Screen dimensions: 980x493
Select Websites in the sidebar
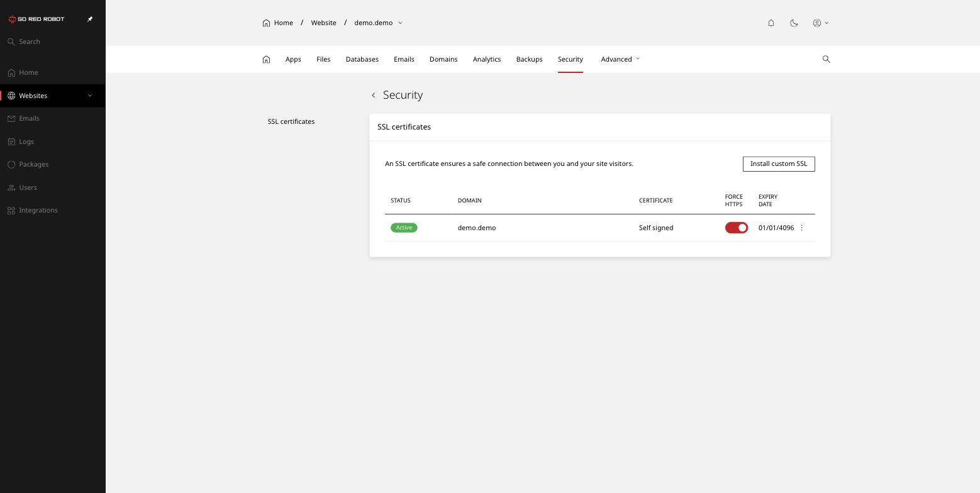[x=53, y=96]
